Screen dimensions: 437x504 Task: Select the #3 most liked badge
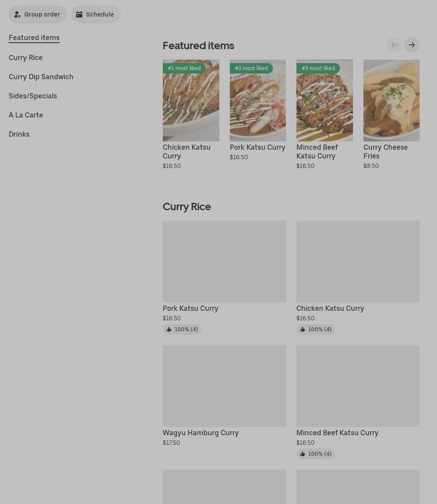(x=318, y=68)
